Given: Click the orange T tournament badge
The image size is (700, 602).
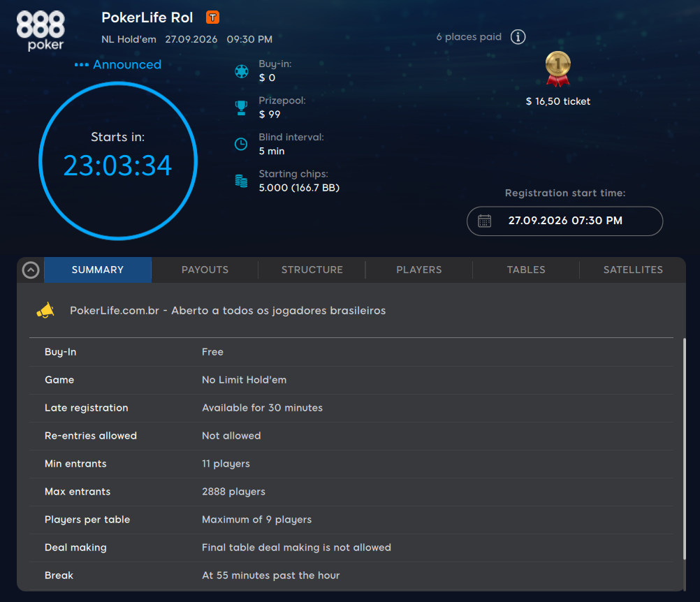Looking at the screenshot, I should [x=212, y=17].
